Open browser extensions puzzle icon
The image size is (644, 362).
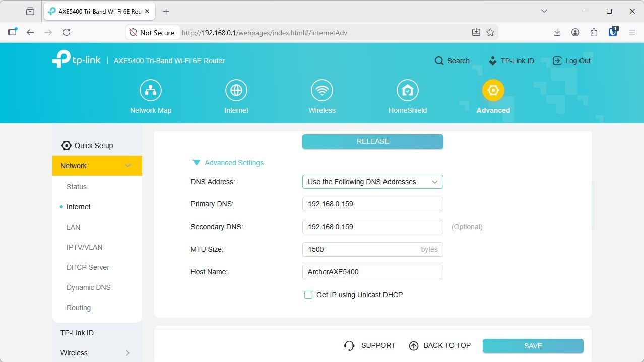point(594,32)
